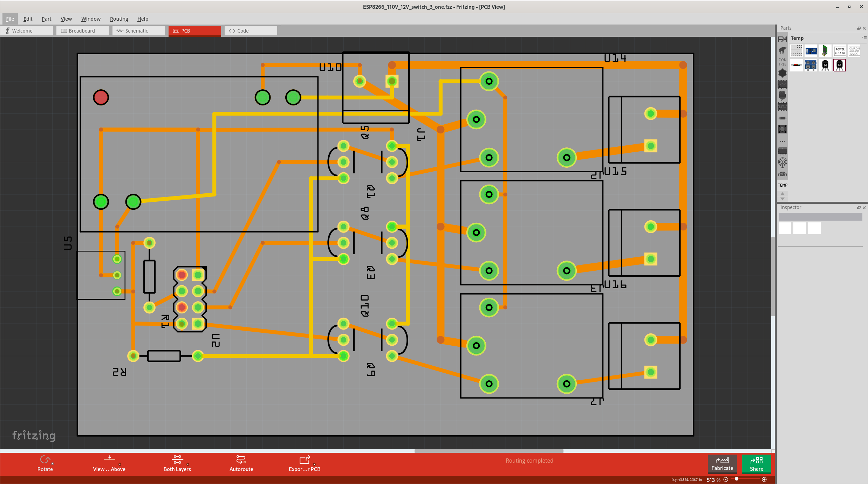Open the antenna wireless parts bin
Viewport: 868px width, 484px height.
click(x=782, y=163)
